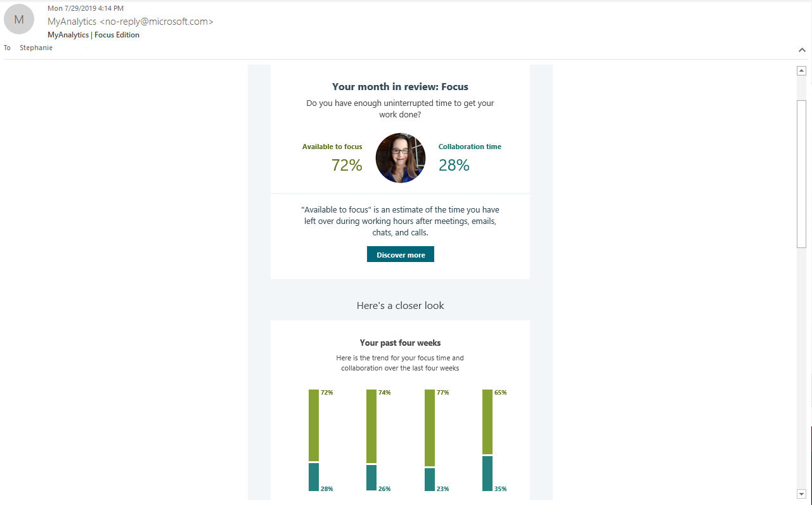Click the "Your month in review: Focus" heading

400,87
